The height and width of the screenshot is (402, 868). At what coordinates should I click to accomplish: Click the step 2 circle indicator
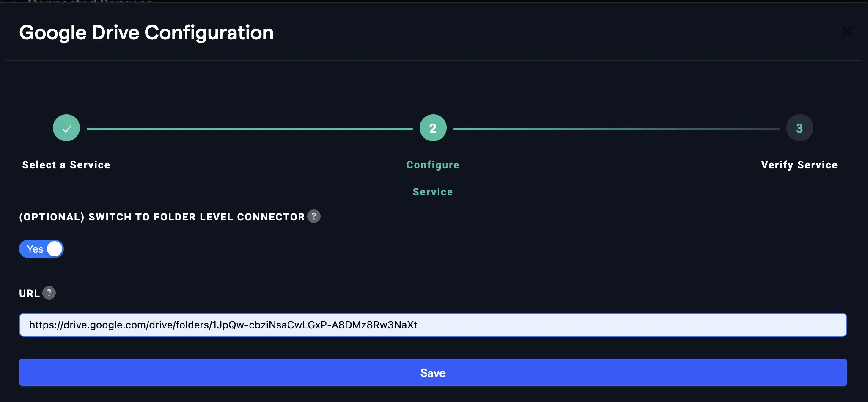433,127
